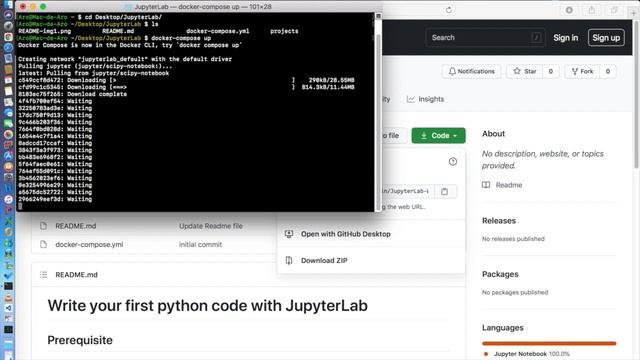Copy clone URL with clipboard icon
The image size is (640, 360).
tap(444, 191)
